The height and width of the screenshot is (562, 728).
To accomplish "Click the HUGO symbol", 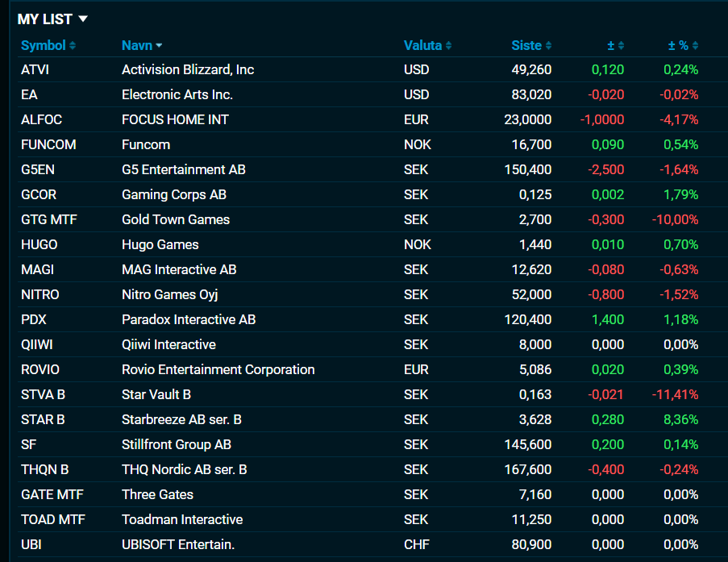I will (39, 245).
